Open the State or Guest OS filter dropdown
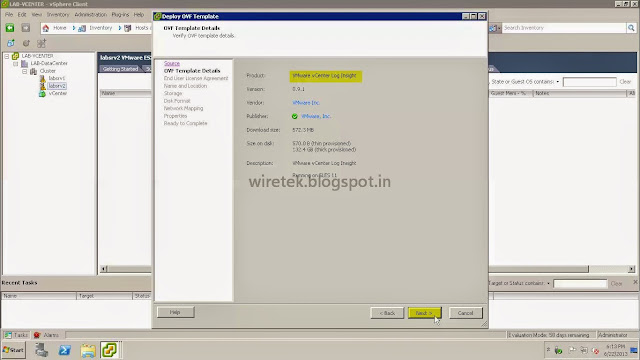 pos(558,82)
